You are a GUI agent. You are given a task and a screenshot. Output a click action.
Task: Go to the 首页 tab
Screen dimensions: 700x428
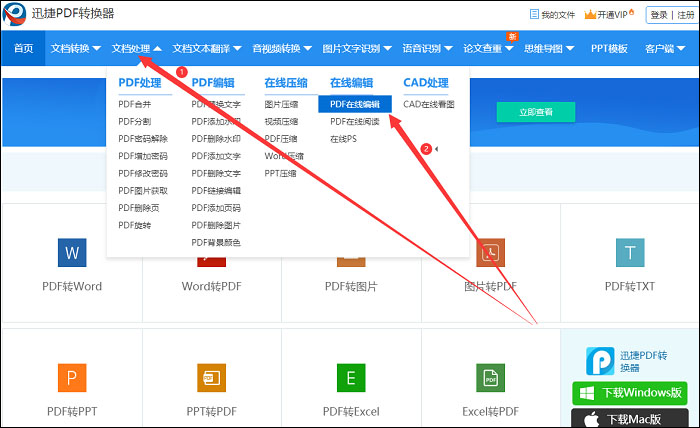pyautogui.click(x=23, y=48)
